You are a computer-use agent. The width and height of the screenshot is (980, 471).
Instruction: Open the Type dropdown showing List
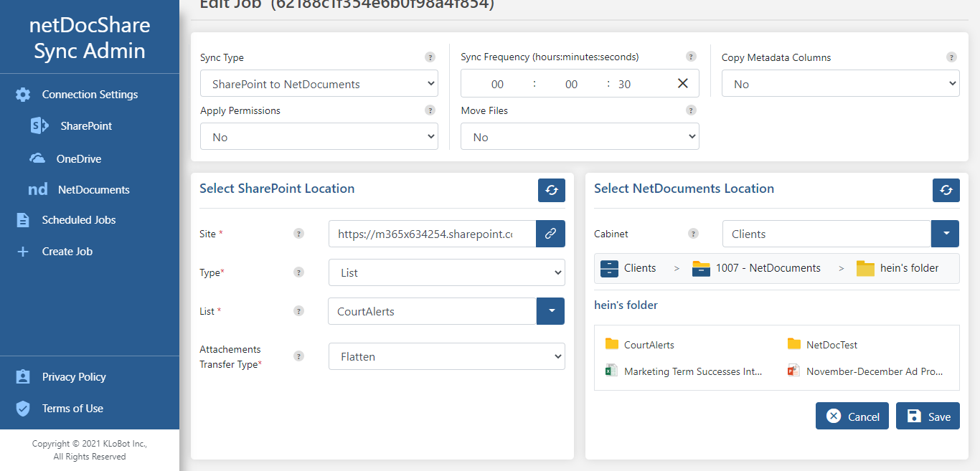[447, 272]
